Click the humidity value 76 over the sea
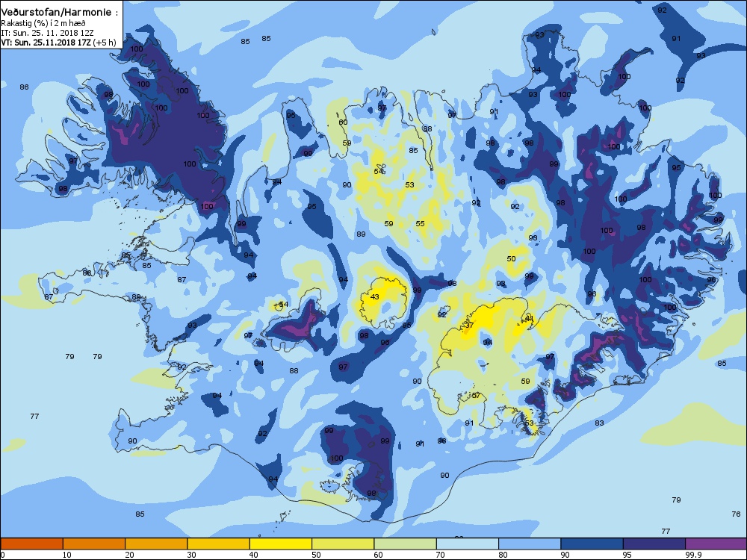 [x=736, y=514]
